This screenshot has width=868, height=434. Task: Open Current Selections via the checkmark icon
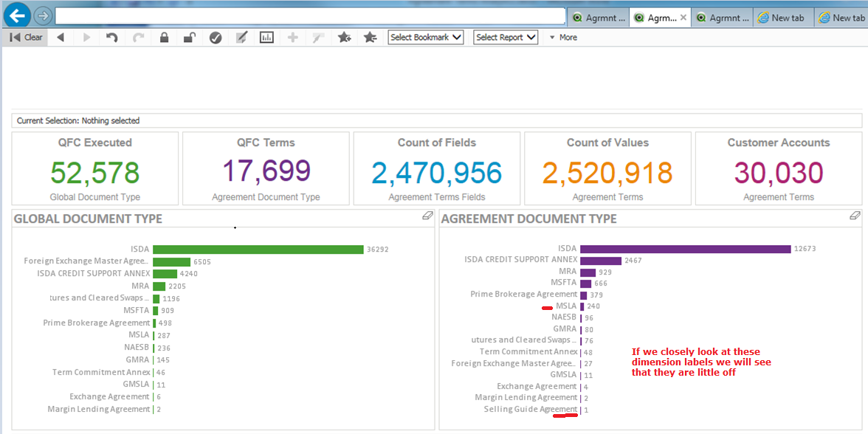pyautogui.click(x=216, y=38)
